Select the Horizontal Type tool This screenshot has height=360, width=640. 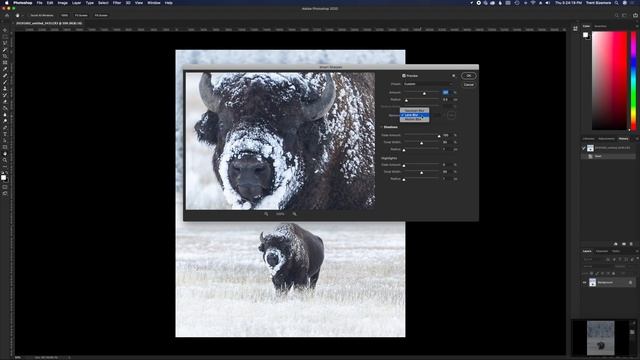(5, 134)
